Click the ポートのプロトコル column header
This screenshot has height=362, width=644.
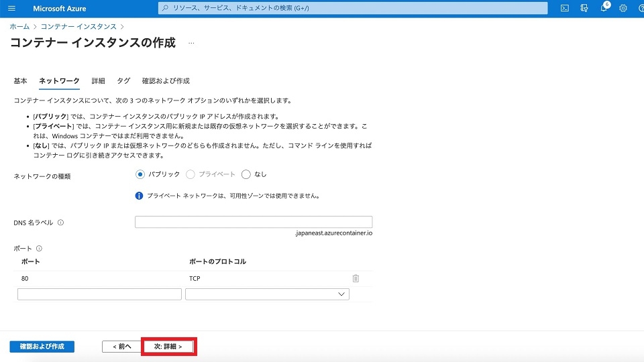click(x=217, y=261)
